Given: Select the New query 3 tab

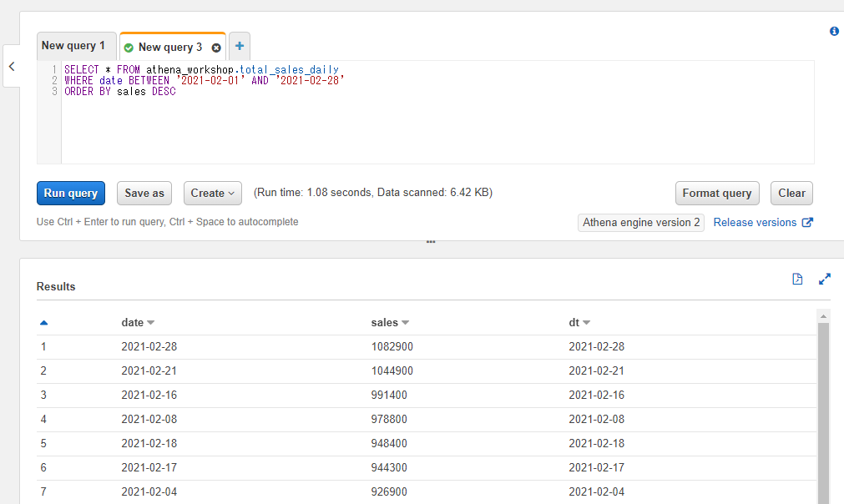Looking at the screenshot, I should [x=170, y=48].
